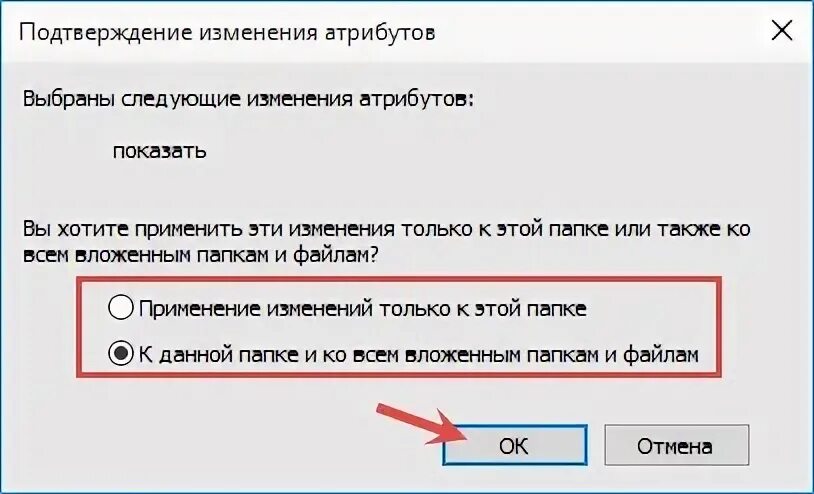
Task: Click the word 'Применение' in the first radio label
Action: (200, 309)
